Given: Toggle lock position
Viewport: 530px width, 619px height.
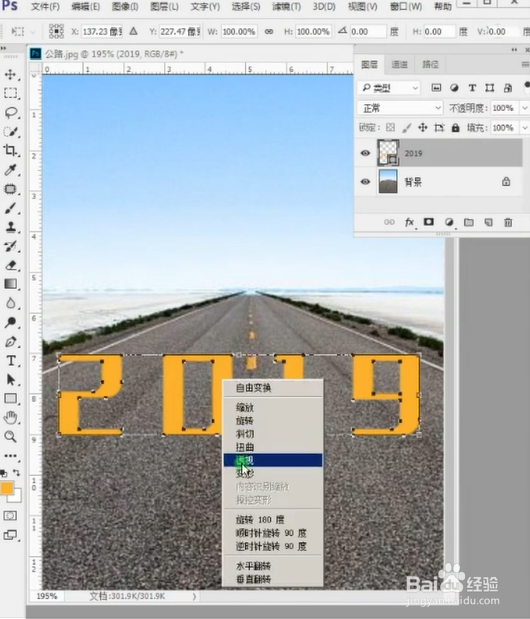Looking at the screenshot, I should click(x=423, y=128).
